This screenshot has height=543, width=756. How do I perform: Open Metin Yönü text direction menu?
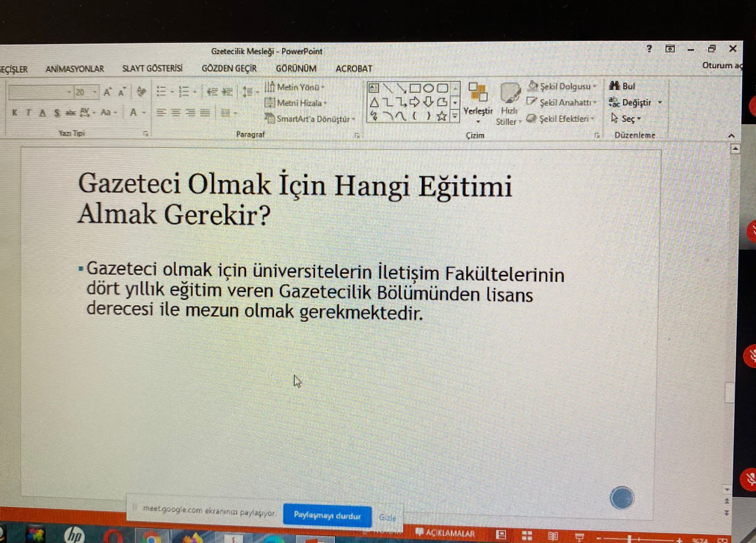coord(295,87)
